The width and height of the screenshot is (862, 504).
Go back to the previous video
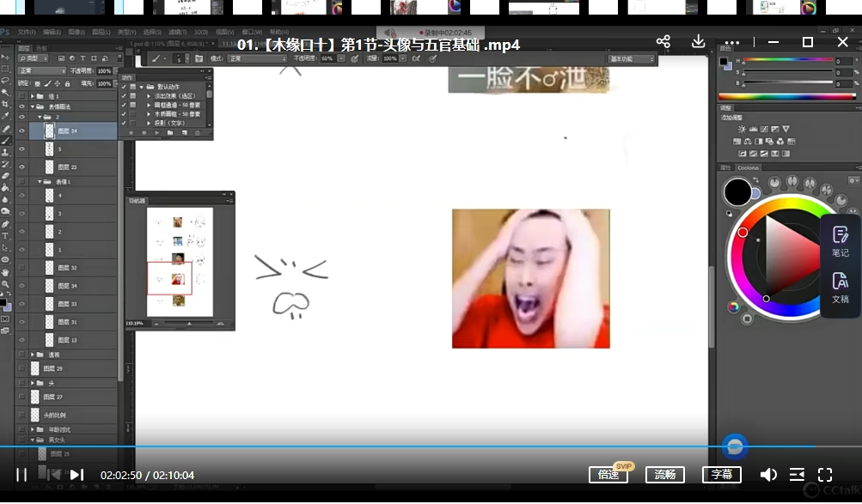click(53, 475)
